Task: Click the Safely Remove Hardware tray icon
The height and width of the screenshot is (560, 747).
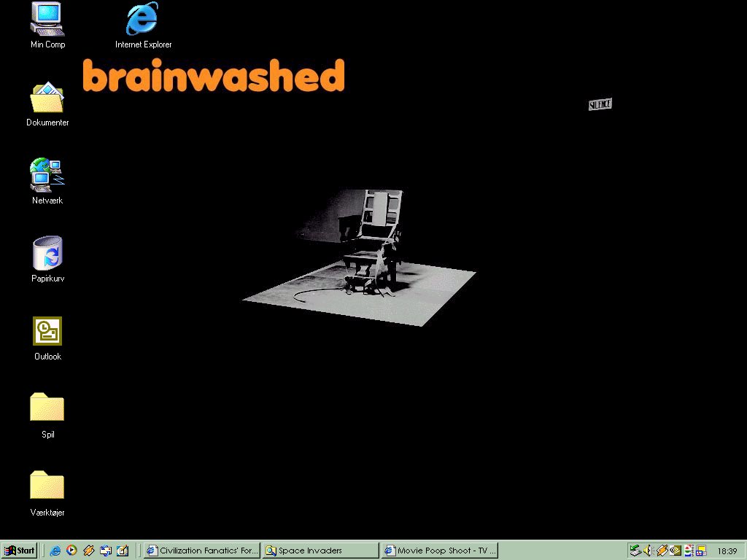Action: coord(635,551)
